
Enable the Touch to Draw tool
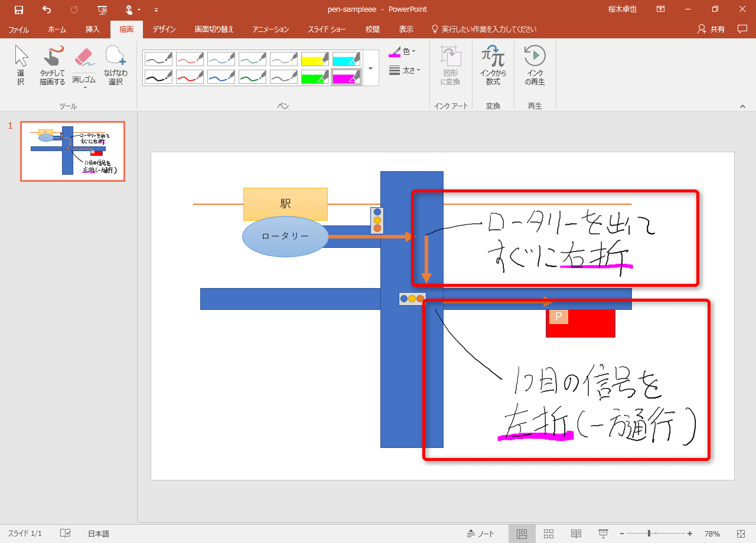(x=53, y=66)
